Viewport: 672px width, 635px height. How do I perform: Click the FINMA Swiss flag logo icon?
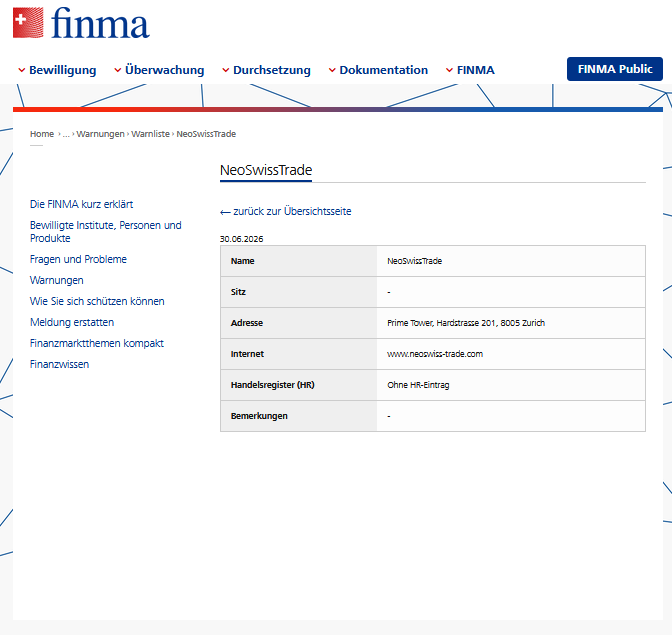click(28, 23)
